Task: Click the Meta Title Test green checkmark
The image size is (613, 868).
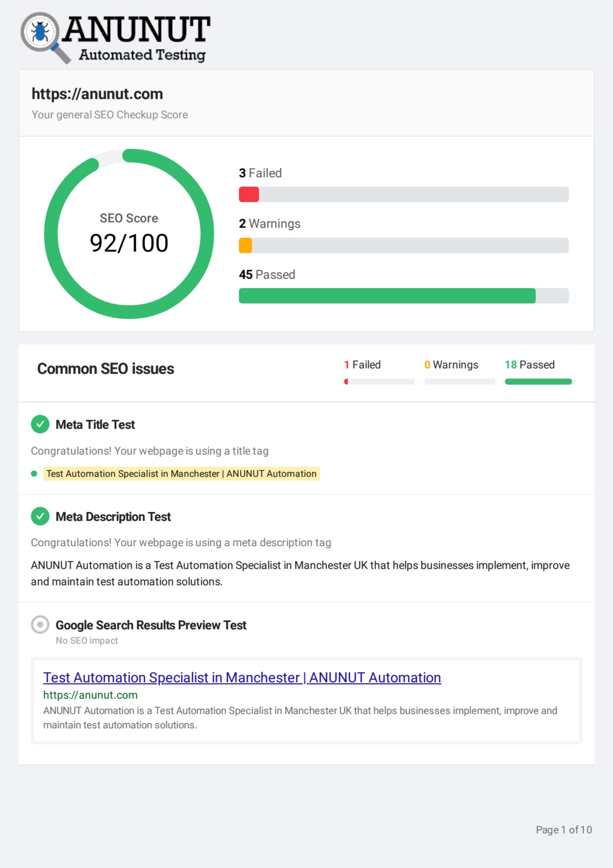Action: [x=40, y=425]
